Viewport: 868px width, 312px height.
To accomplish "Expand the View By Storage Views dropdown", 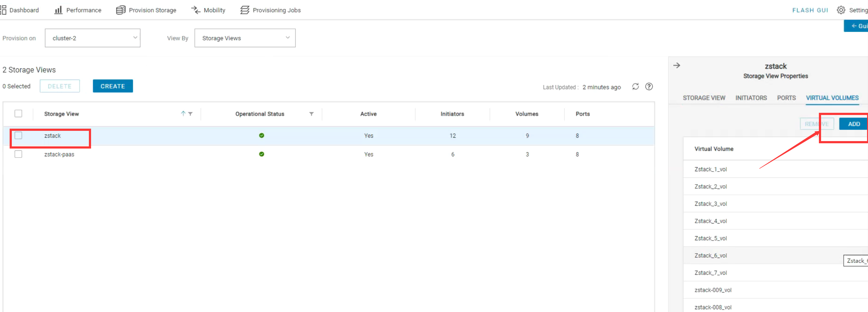I will tap(245, 38).
